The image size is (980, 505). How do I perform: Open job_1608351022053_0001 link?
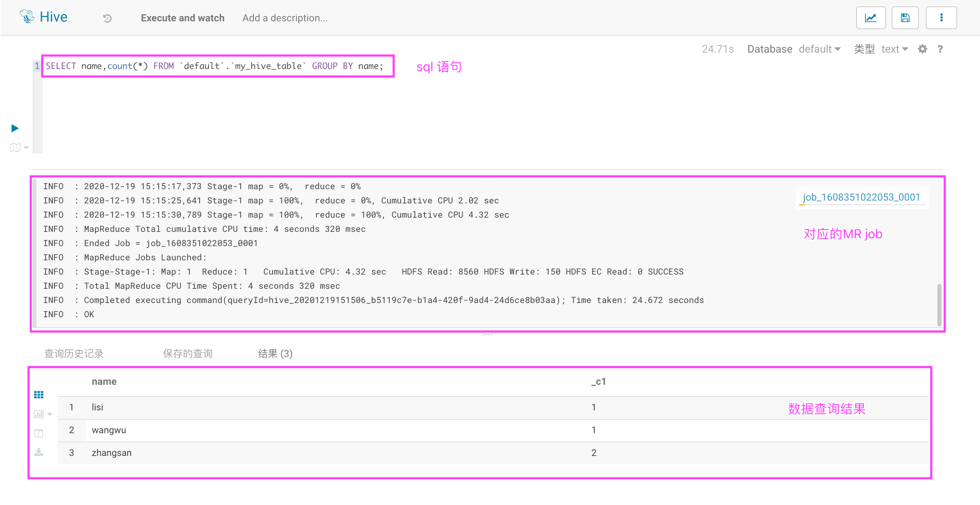[861, 197]
